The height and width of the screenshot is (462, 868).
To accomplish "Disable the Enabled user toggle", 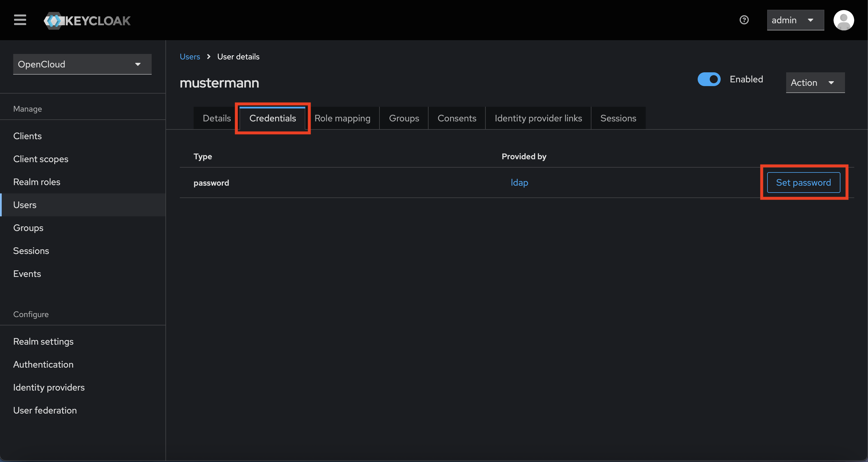I will [x=709, y=79].
